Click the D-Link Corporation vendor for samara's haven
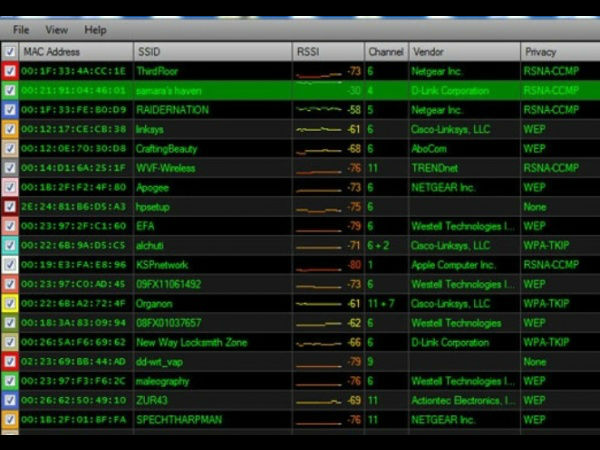The width and height of the screenshot is (600, 450). pyautogui.click(x=450, y=91)
